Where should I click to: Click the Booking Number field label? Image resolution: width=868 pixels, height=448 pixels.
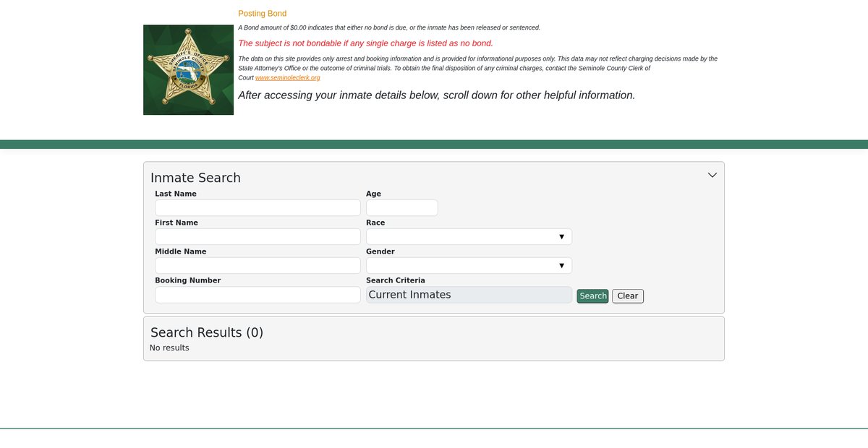(187, 280)
